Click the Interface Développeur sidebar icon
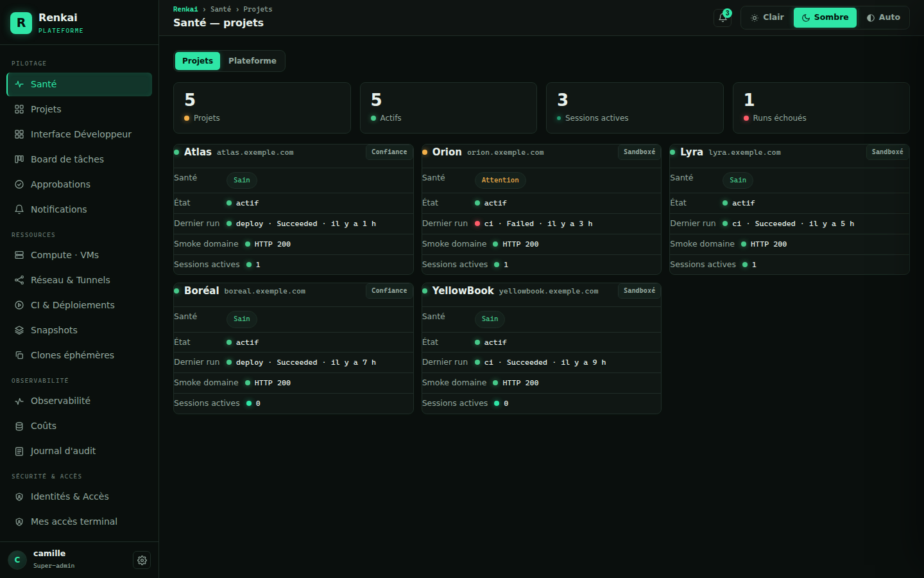The image size is (924, 578). point(19,134)
